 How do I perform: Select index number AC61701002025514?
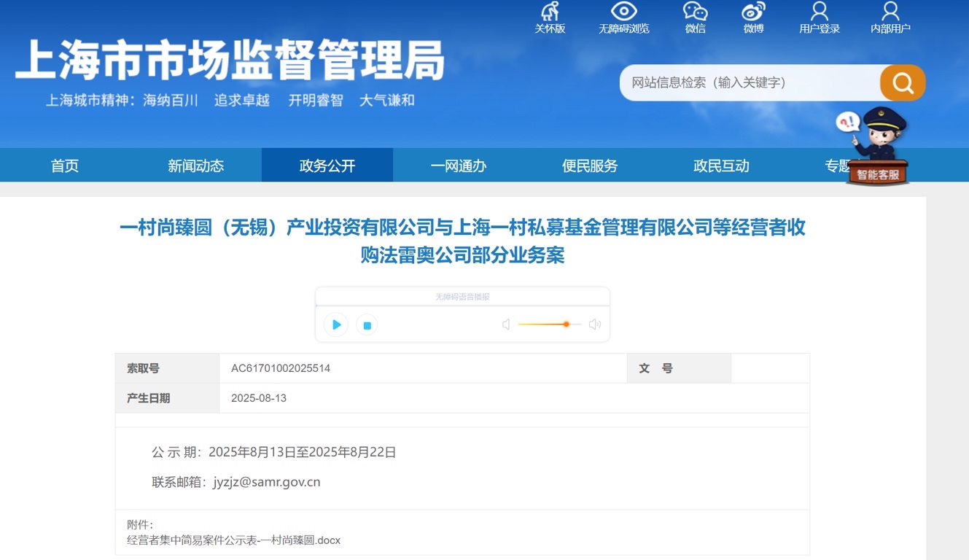pyautogui.click(x=281, y=368)
